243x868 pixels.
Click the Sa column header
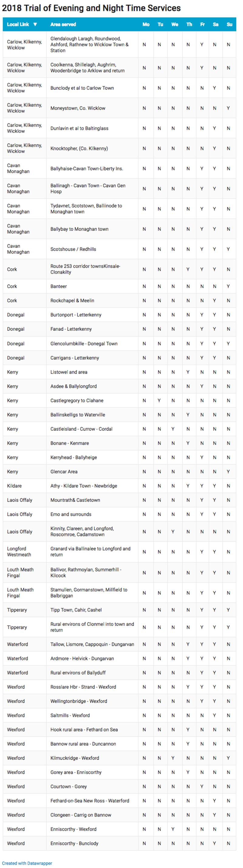[215, 25]
